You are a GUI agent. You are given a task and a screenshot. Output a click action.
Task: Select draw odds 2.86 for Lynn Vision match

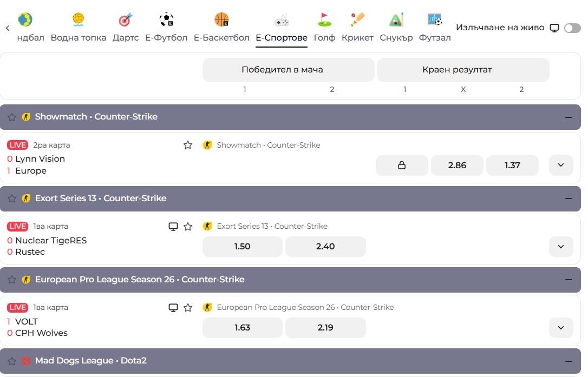click(457, 166)
